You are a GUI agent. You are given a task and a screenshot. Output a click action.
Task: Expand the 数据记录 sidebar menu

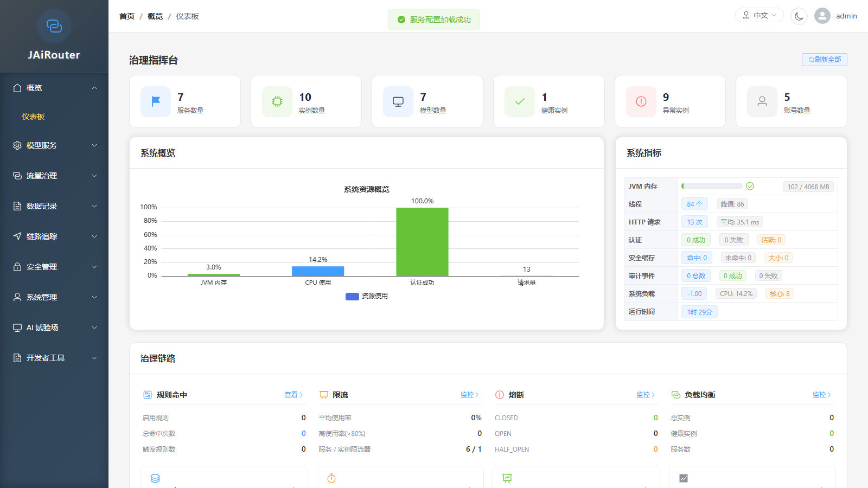54,206
